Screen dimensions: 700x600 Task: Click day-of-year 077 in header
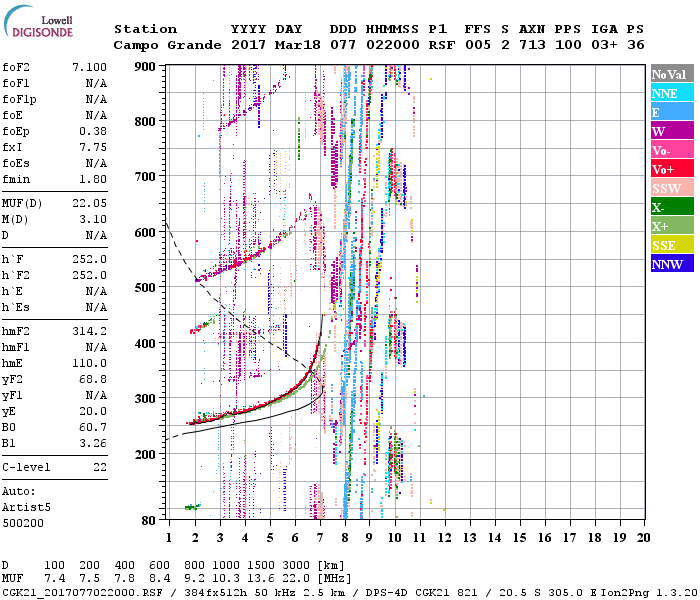tap(343, 45)
